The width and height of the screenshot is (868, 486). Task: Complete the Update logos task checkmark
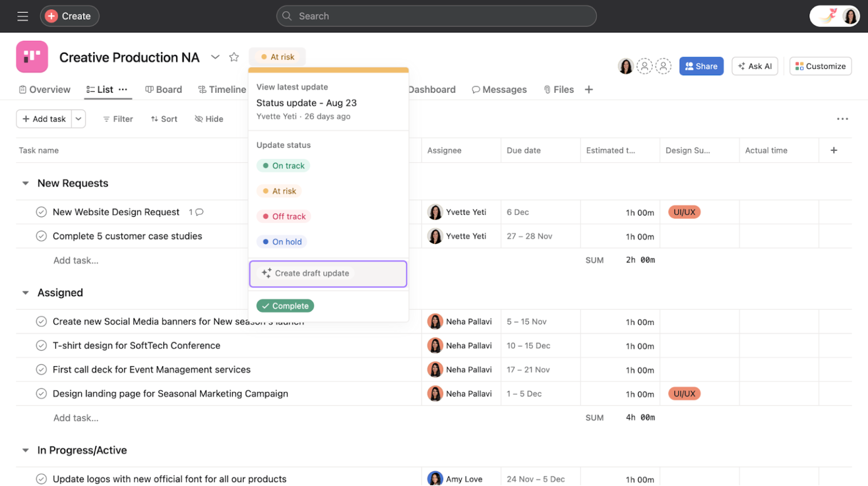[41, 479]
